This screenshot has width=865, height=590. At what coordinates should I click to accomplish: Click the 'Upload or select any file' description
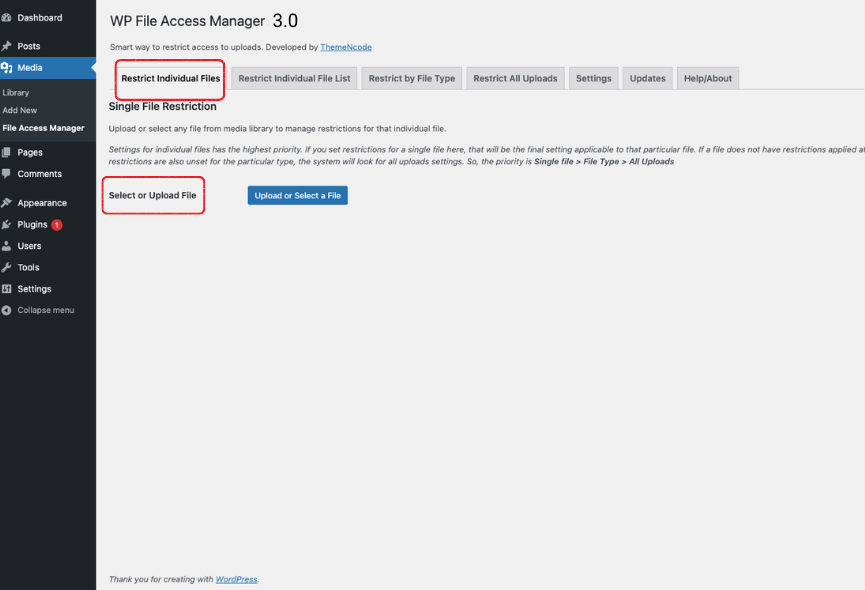click(x=277, y=128)
